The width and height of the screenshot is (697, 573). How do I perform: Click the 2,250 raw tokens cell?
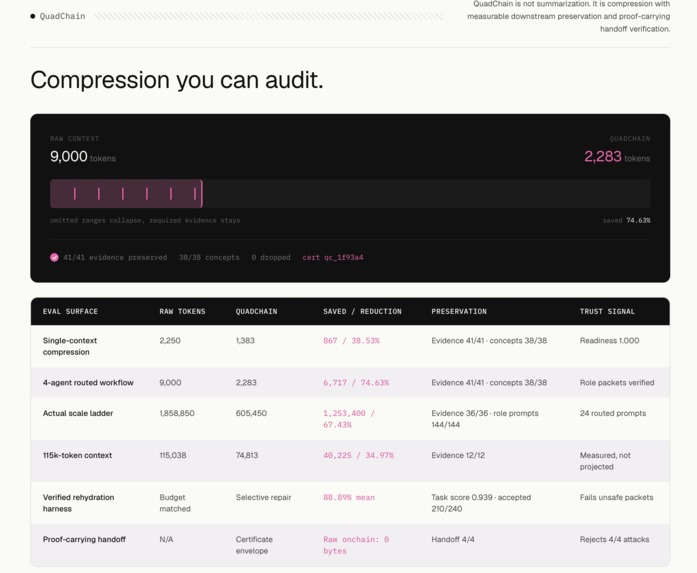pos(170,341)
